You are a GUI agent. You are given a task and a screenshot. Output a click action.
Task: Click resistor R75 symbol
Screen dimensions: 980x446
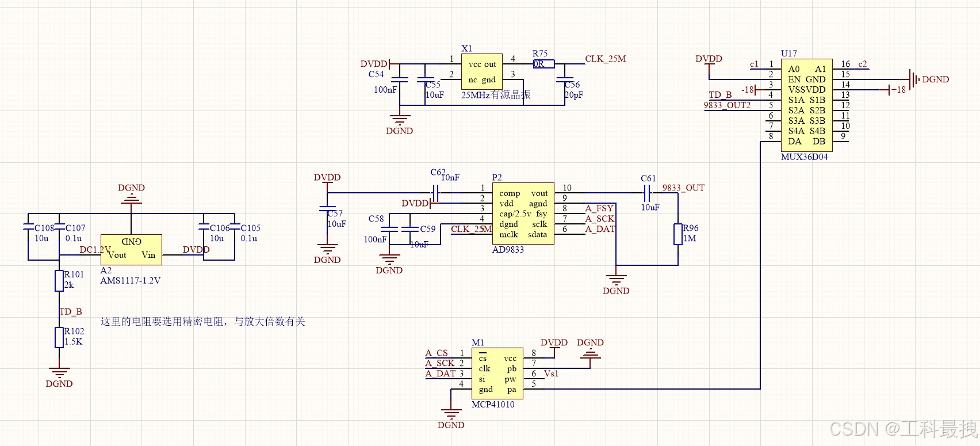click(544, 64)
